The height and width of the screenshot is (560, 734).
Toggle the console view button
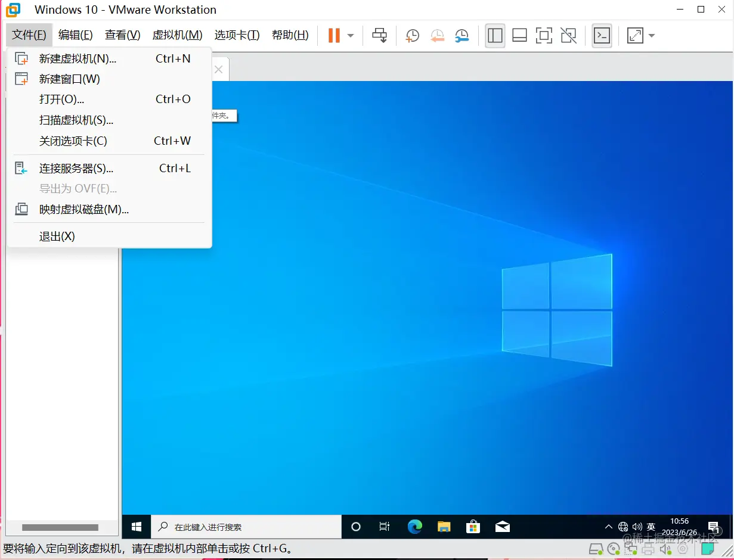(602, 36)
